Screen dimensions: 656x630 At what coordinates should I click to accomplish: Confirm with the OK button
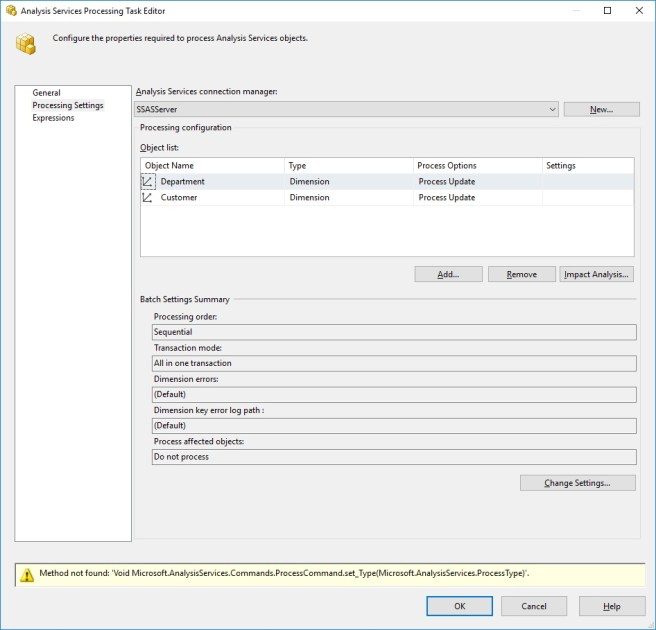[459, 606]
